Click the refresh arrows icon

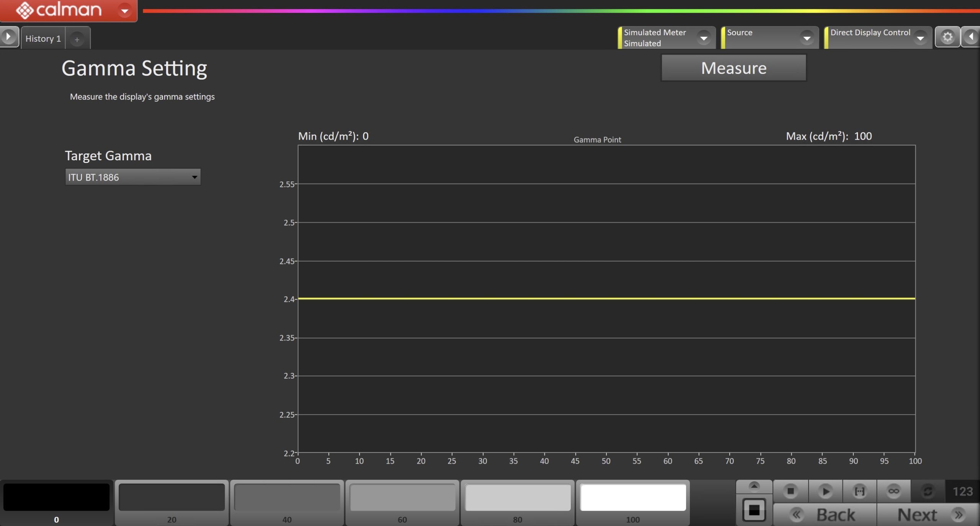point(928,491)
